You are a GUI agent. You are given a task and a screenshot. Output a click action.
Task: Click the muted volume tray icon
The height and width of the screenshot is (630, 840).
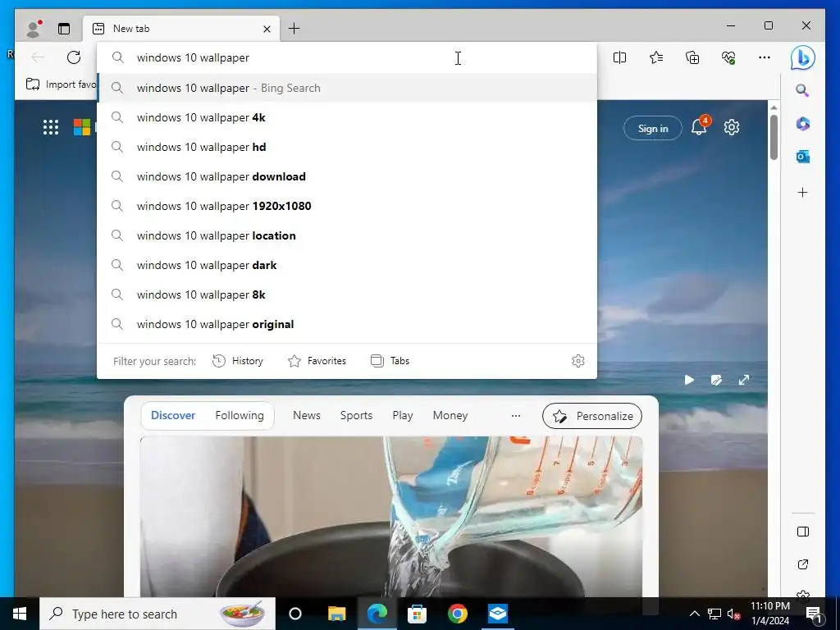click(733, 614)
